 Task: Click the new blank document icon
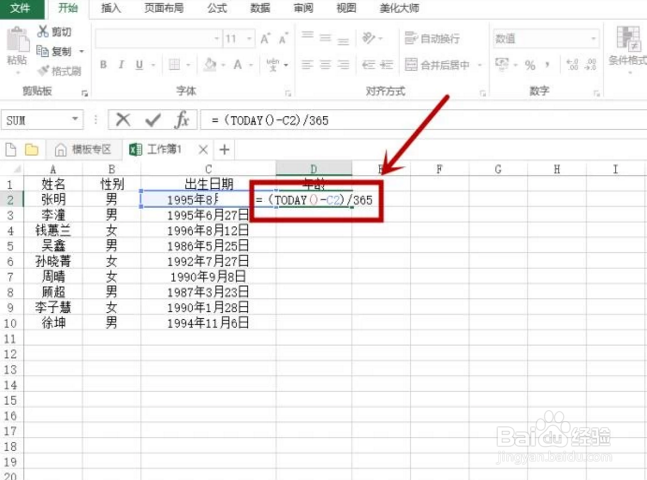pos(11,149)
